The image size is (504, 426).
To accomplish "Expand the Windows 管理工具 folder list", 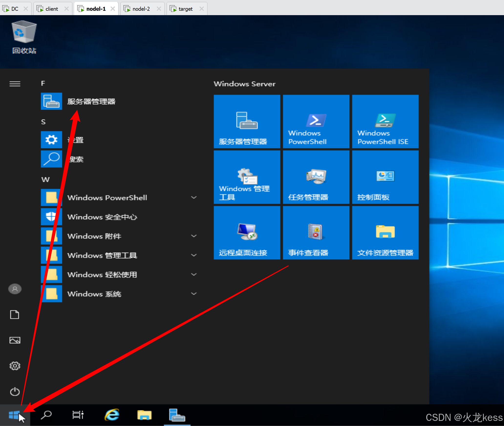I will (x=194, y=255).
